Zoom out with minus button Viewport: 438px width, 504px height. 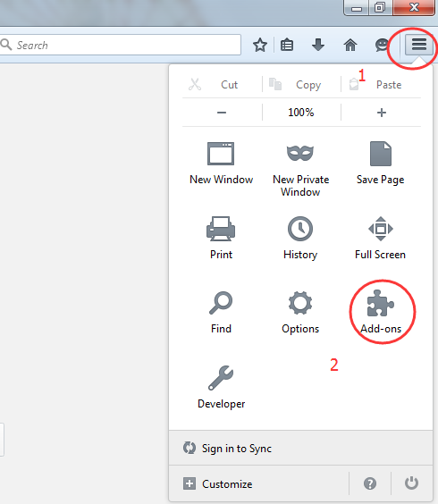[222, 113]
